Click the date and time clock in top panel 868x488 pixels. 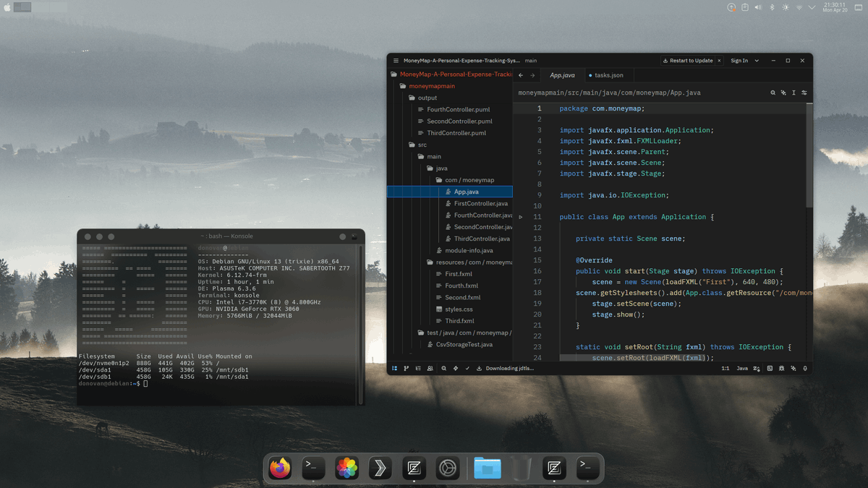pyautogui.click(x=834, y=7)
